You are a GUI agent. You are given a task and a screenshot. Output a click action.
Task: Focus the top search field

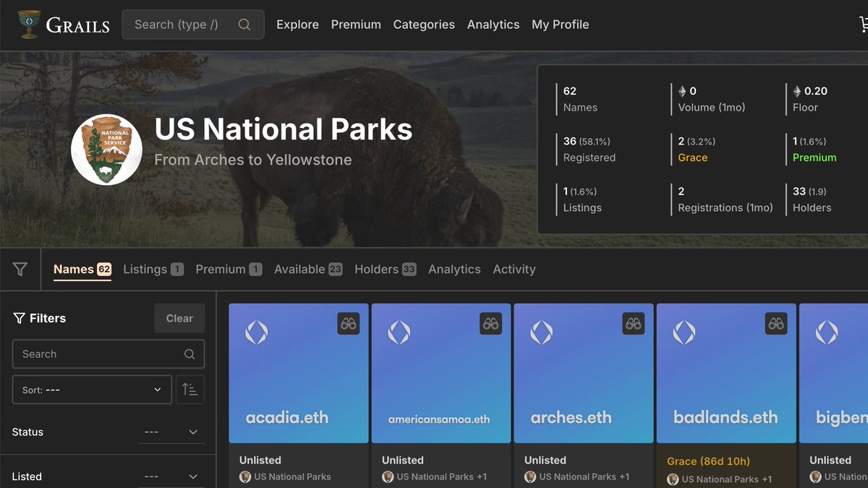[193, 25]
